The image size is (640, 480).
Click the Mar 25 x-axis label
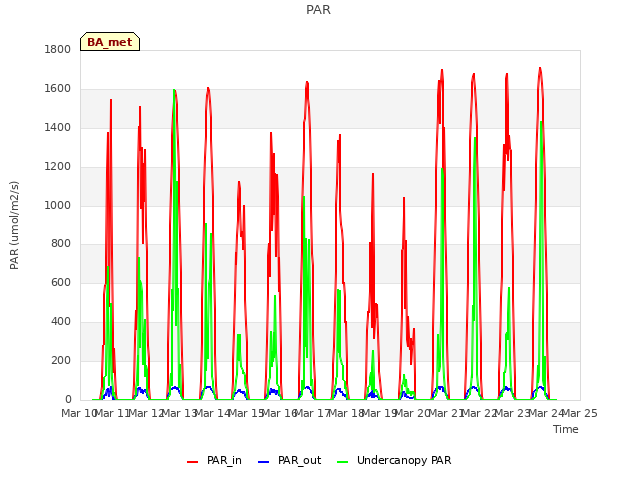pyautogui.click(x=580, y=413)
